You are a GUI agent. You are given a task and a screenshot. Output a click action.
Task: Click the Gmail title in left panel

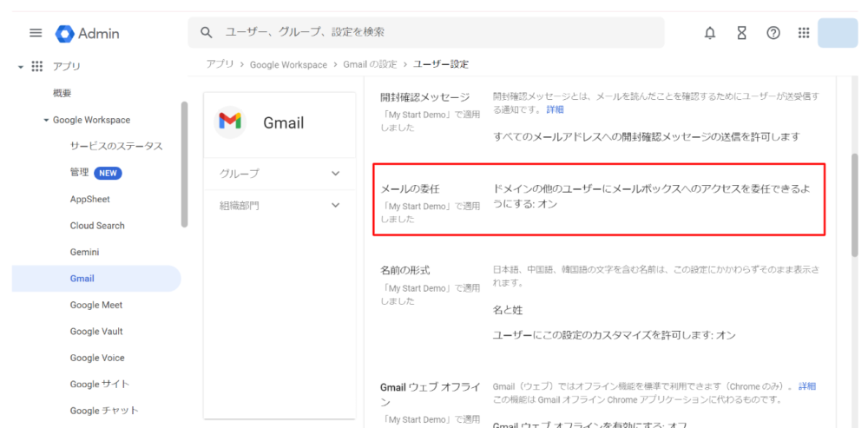point(284,123)
